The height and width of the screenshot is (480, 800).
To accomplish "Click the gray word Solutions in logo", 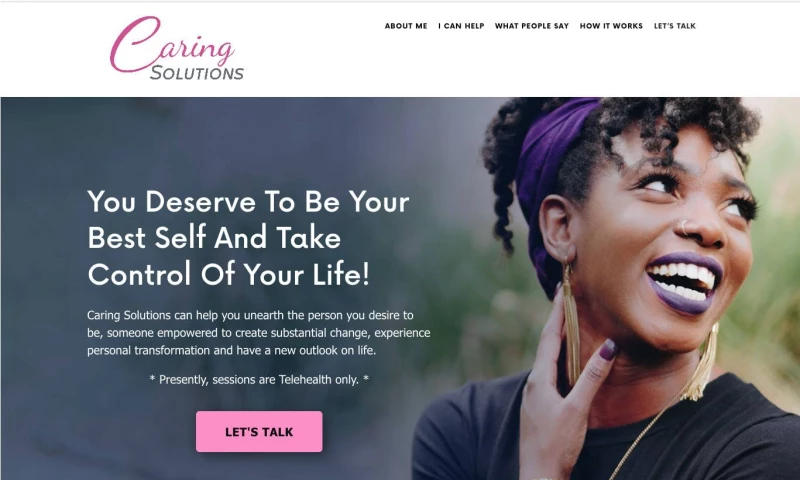I will 197,72.
